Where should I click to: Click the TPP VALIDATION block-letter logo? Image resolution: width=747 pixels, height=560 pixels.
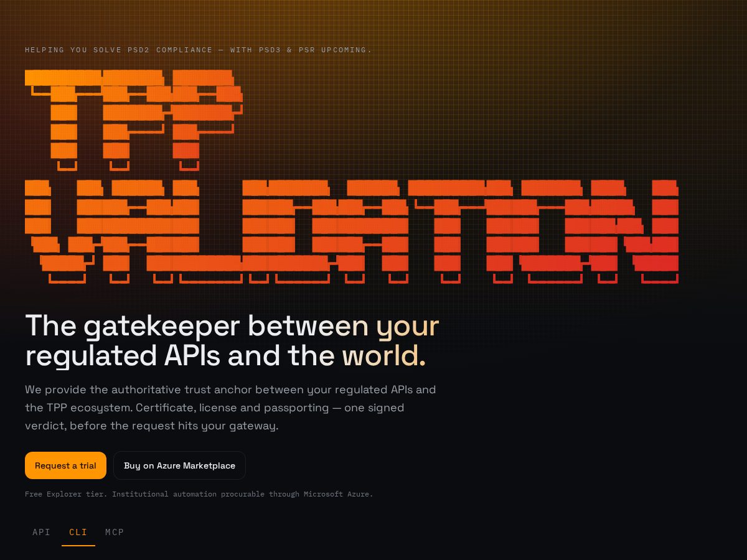[352, 177]
